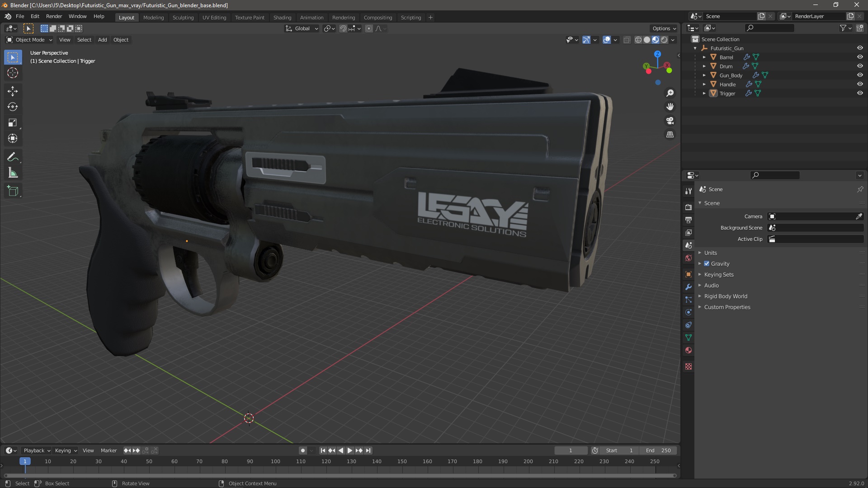The width and height of the screenshot is (868, 488).
Task: Open the Output properties tab
Action: point(689,220)
